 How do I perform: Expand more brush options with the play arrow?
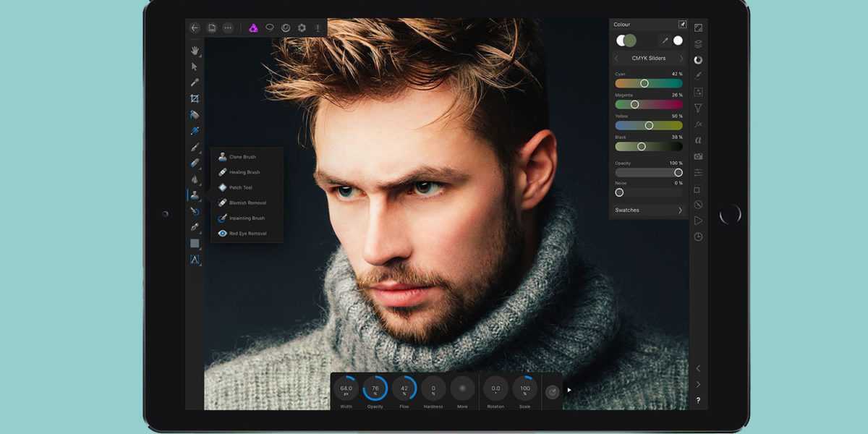tap(569, 390)
